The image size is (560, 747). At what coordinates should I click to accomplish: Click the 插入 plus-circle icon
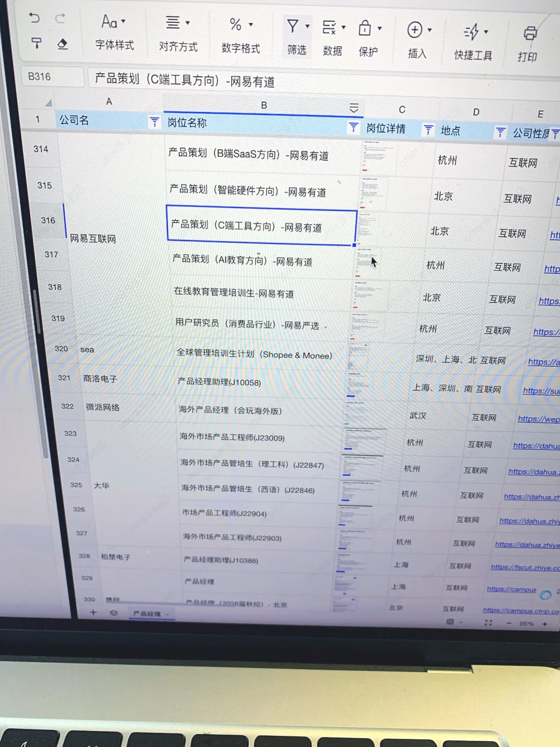415,30
